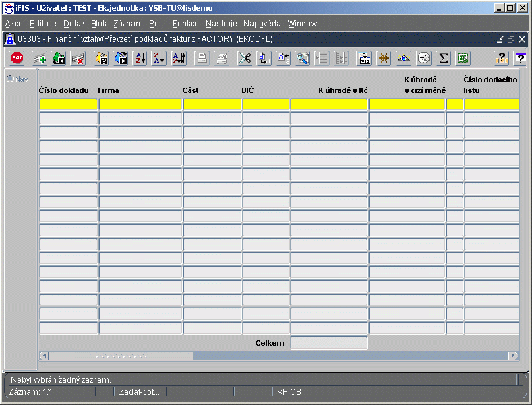The width and height of the screenshot is (532, 405).
Task: Restore the 03303 inner form window
Action: point(511,39)
